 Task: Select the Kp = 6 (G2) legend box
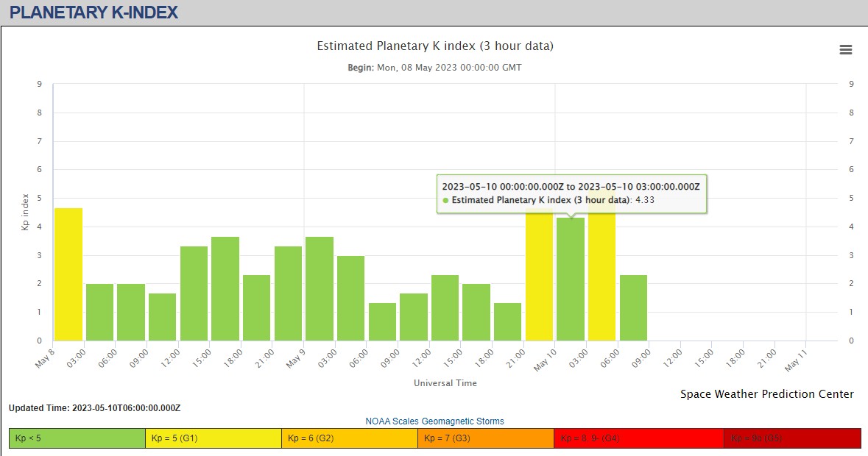(x=350, y=438)
